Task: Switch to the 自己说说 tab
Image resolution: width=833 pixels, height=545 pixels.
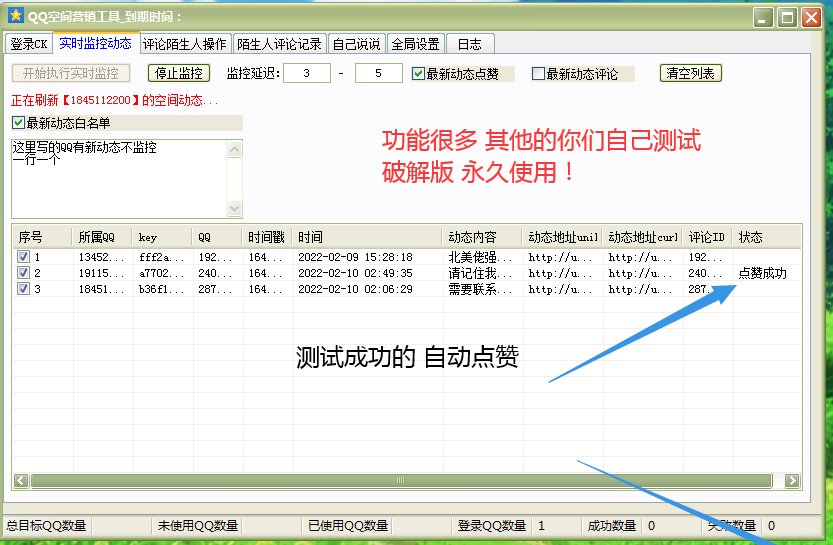Action: (356, 44)
